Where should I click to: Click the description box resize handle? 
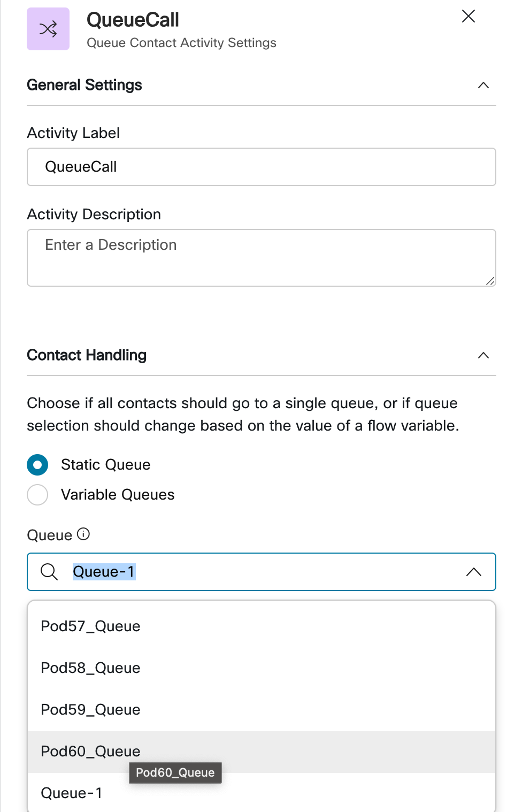click(490, 281)
